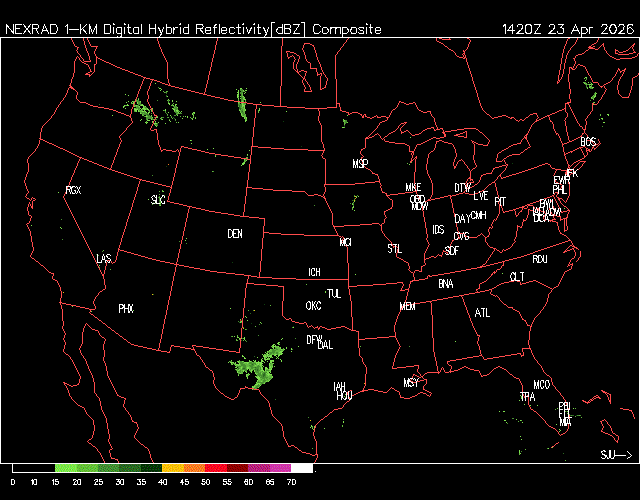Click the TPA station marker
The width and height of the screenshot is (640, 500).
tap(527, 397)
